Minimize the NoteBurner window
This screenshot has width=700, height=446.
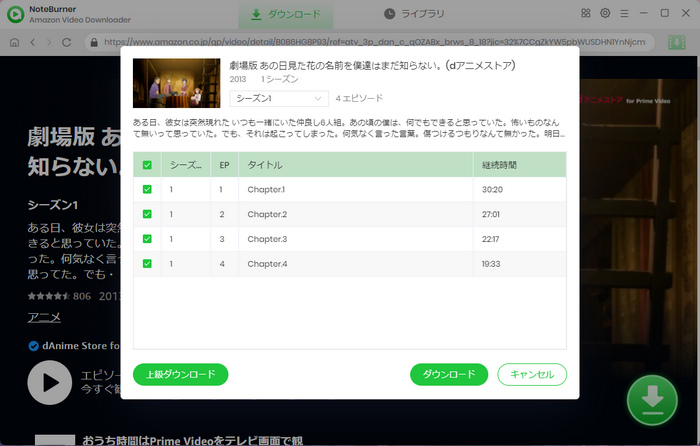(643, 13)
